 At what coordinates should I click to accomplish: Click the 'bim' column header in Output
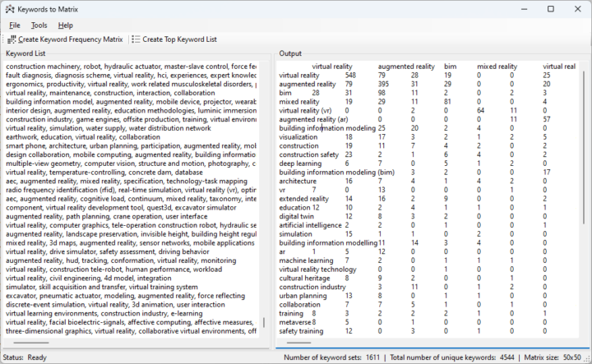click(x=451, y=67)
